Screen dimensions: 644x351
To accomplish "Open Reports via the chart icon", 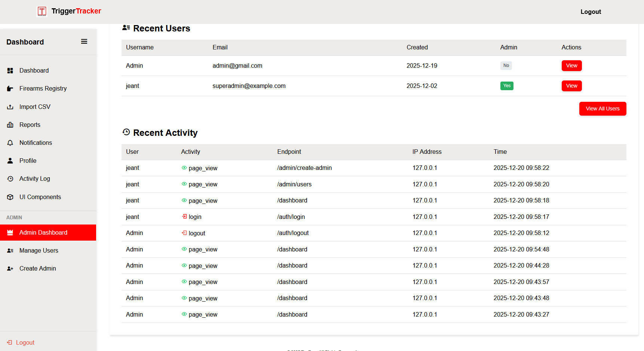I will point(10,125).
